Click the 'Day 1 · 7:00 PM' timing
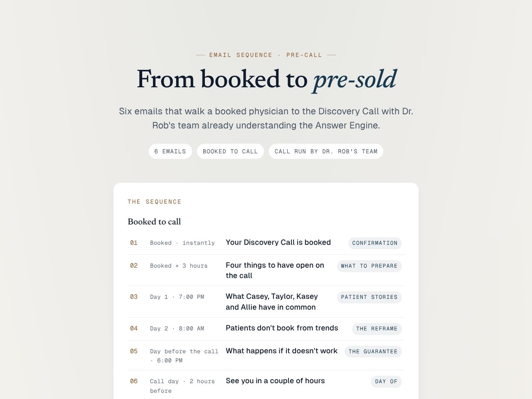The image size is (532, 399). pyautogui.click(x=177, y=297)
